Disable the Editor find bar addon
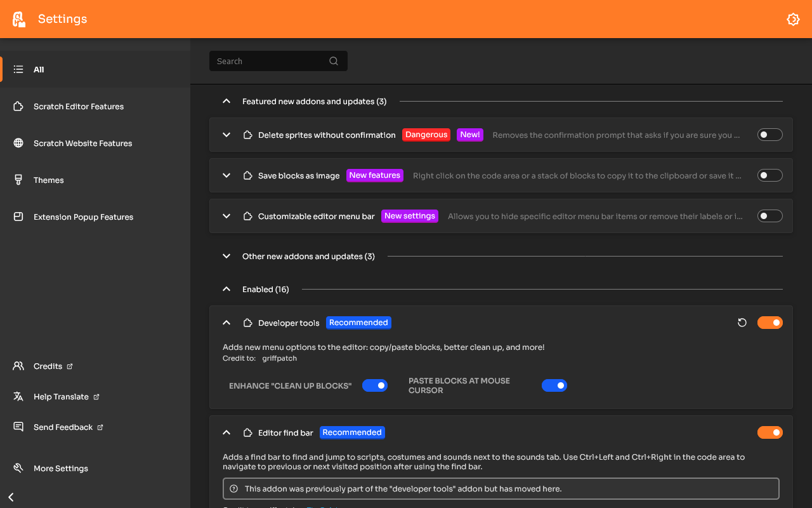The width and height of the screenshot is (812, 508). (770, 432)
